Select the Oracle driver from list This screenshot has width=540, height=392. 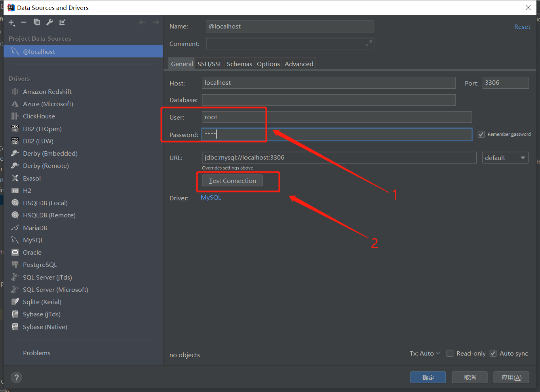[32, 253]
